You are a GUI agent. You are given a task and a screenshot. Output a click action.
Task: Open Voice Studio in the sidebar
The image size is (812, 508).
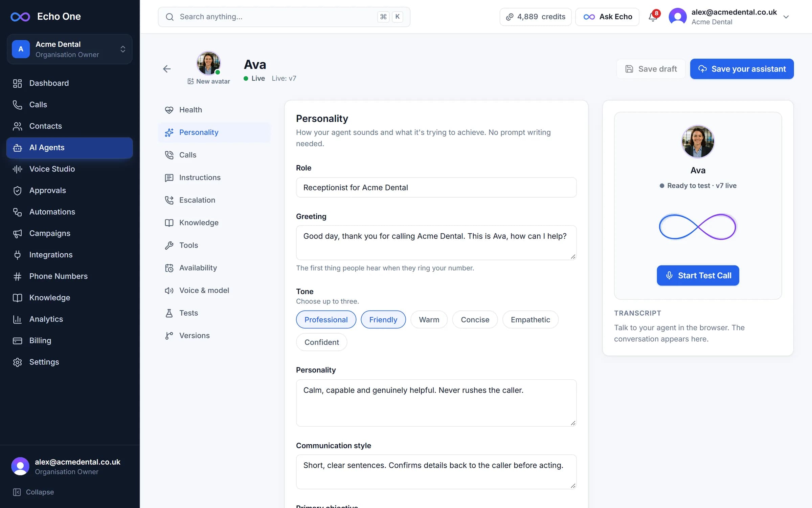coord(69,169)
